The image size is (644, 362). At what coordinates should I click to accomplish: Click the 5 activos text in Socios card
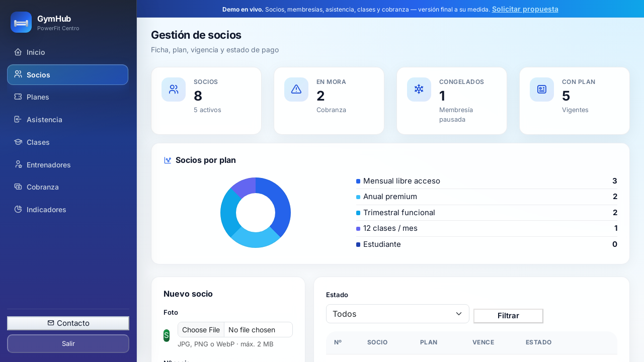pos(207,110)
